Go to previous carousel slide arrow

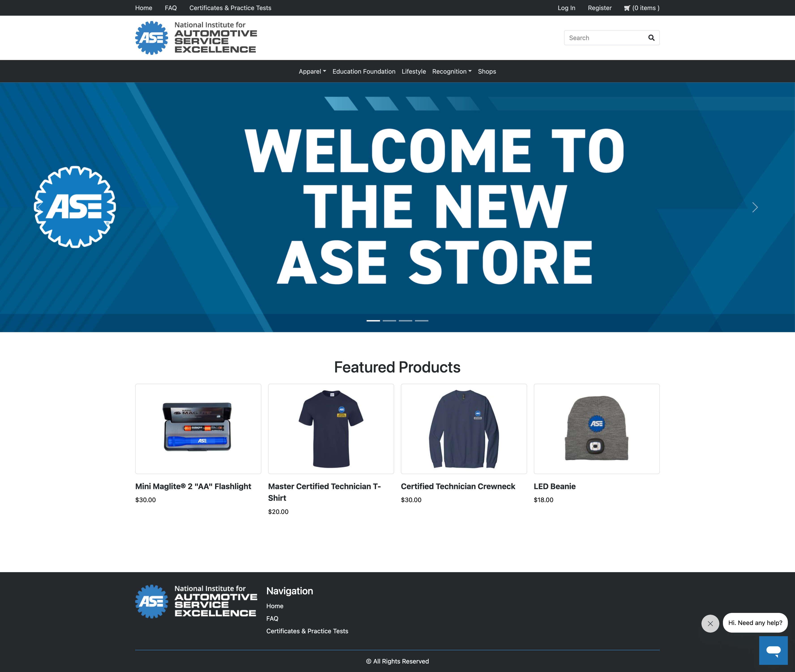(40, 207)
